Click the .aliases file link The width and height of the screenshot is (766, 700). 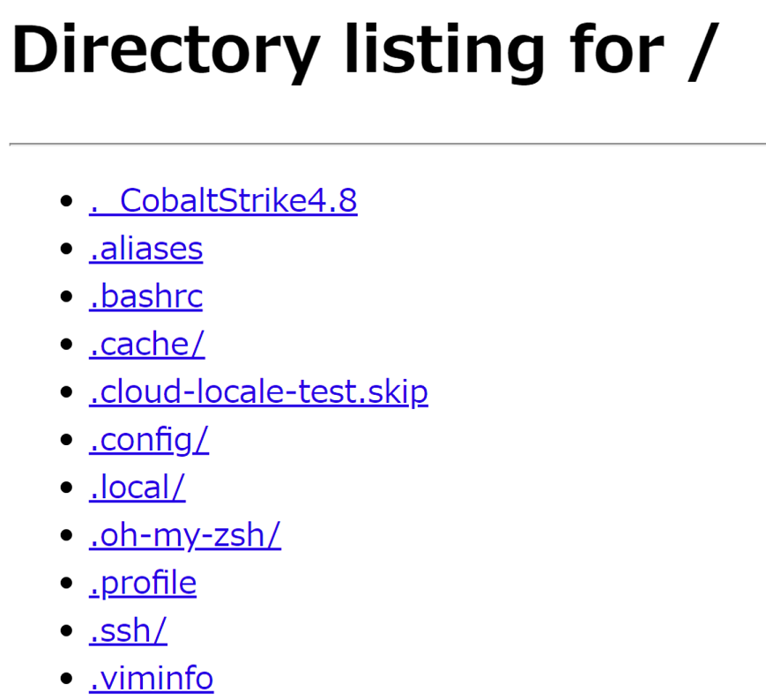click(145, 249)
